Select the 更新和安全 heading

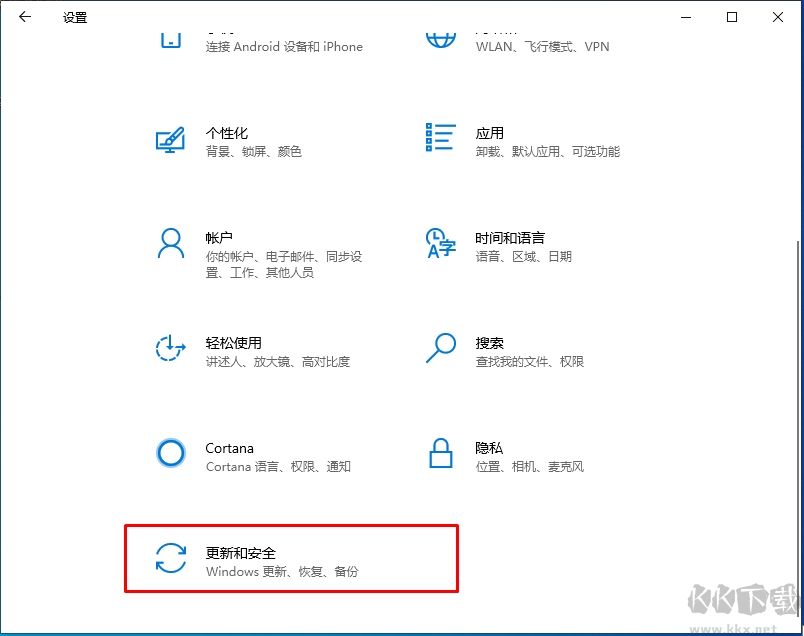[x=241, y=553]
